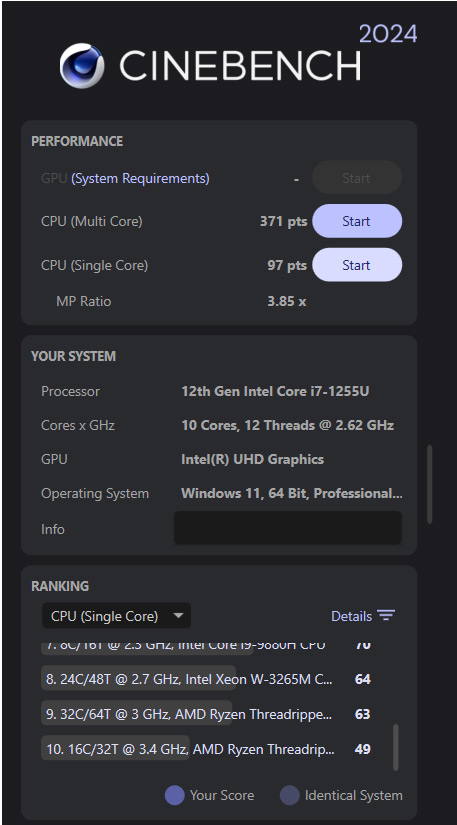This screenshot has width=457, height=825.
Task: Open the Details link in Ranking
Action: (351, 616)
